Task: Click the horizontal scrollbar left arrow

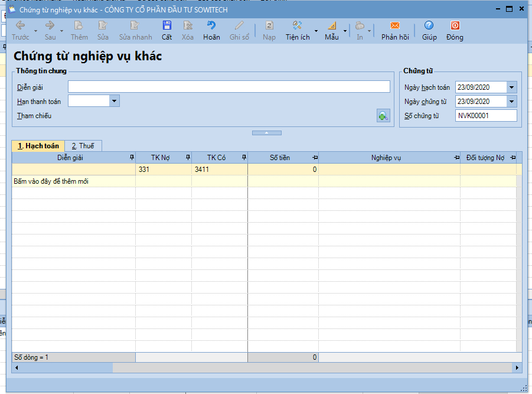Action: tap(17, 367)
